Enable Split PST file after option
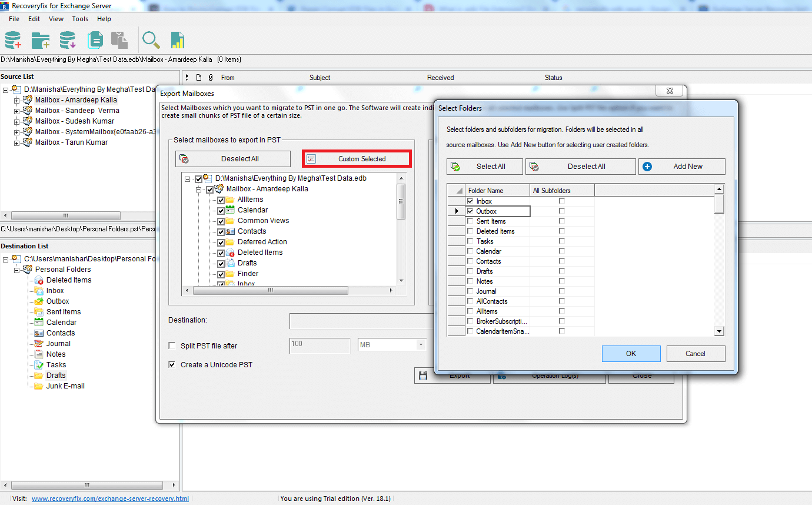The image size is (812, 505). pyautogui.click(x=171, y=345)
